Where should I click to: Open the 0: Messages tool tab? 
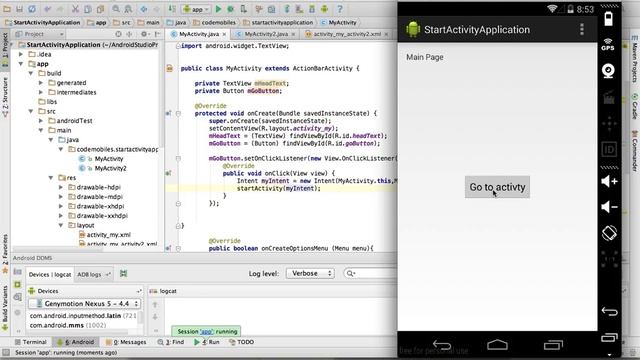[x=126, y=342]
